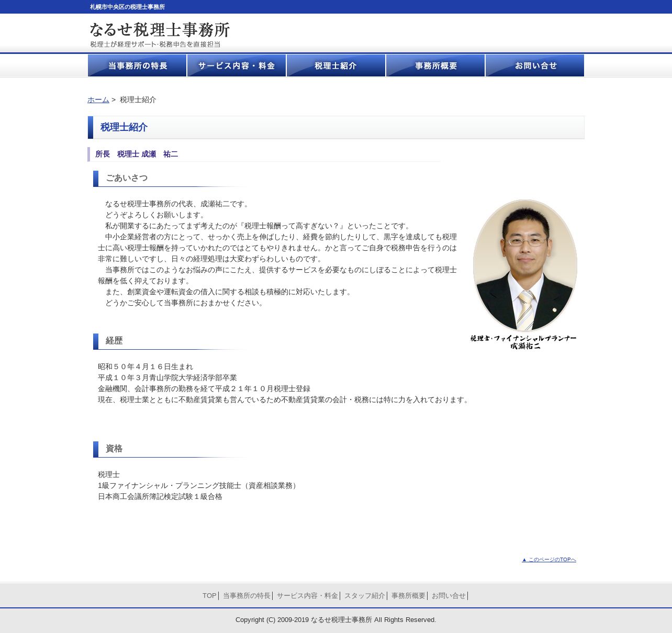Click the 税理士紹介 page heading

(124, 127)
